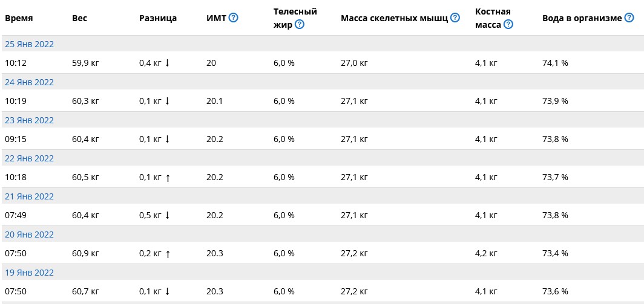Click the 74,1 % body water value
This screenshot has height=304, width=644.
pyautogui.click(x=555, y=63)
